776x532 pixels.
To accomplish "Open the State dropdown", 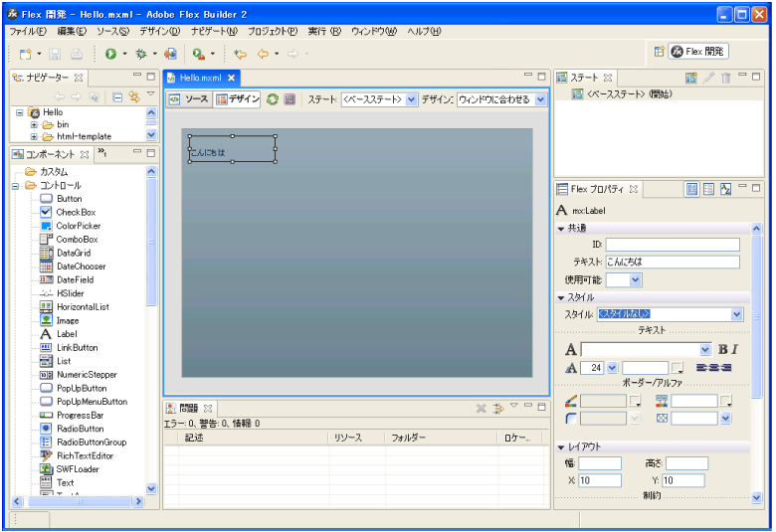I will click(411, 100).
